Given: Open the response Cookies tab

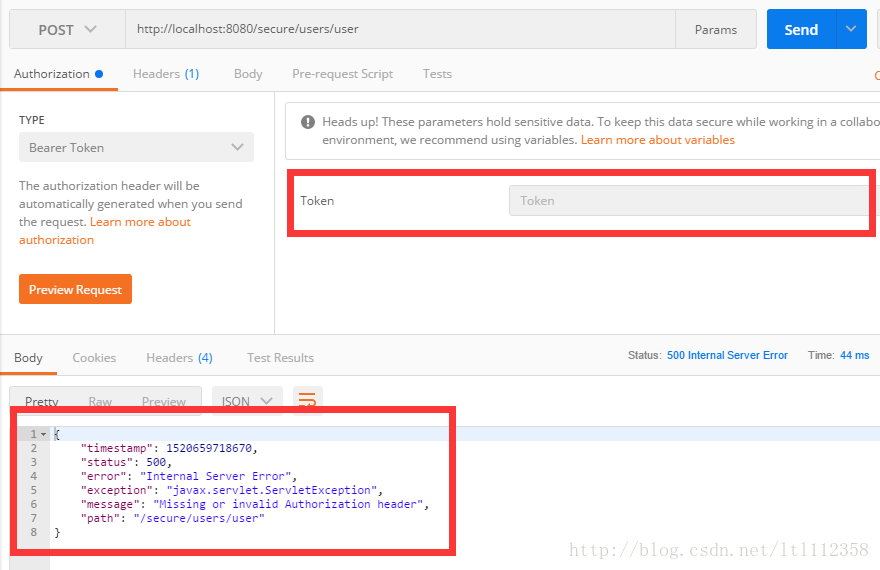Looking at the screenshot, I should click(94, 358).
